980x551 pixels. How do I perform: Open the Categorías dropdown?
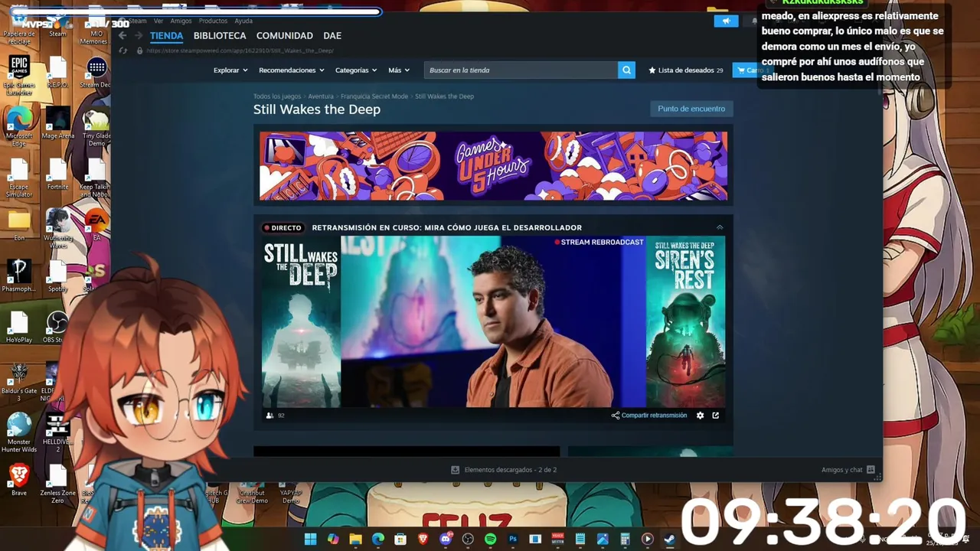pyautogui.click(x=356, y=70)
